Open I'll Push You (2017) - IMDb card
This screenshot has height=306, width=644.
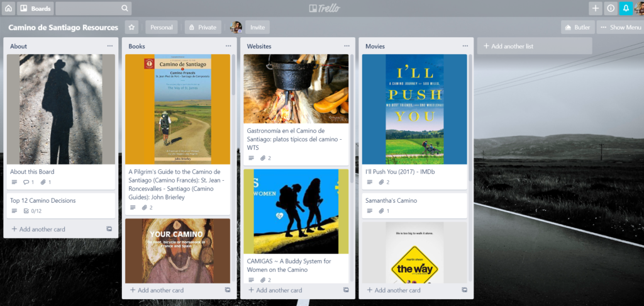pyautogui.click(x=400, y=172)
